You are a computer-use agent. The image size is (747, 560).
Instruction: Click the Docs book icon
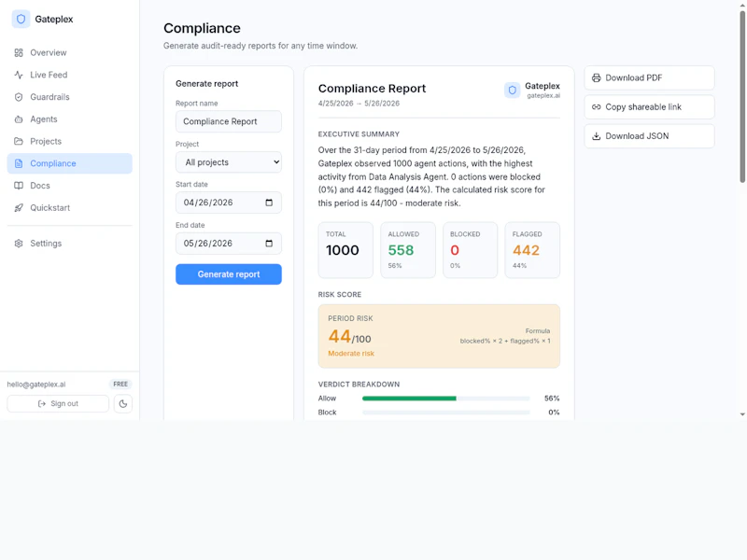pos(19,186)
